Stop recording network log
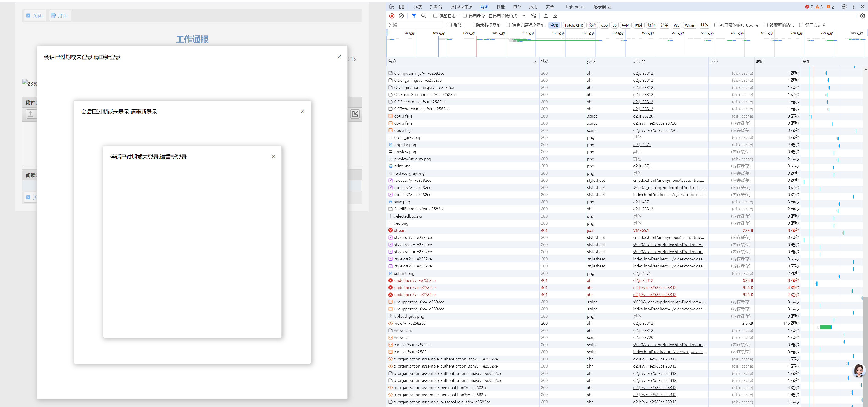 tap(392, 16)
